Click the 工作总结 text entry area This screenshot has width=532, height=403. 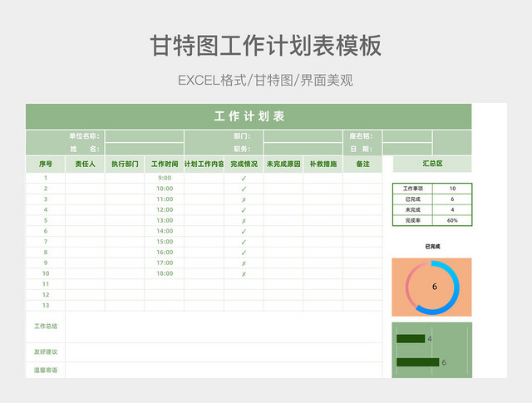tap(224, 327)
